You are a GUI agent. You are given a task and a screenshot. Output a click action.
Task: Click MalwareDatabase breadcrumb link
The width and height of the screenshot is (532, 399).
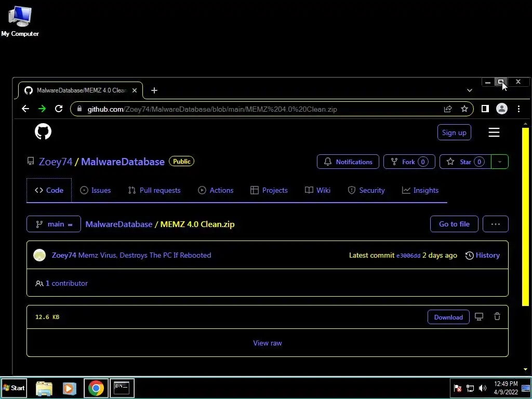click(119, 224)
